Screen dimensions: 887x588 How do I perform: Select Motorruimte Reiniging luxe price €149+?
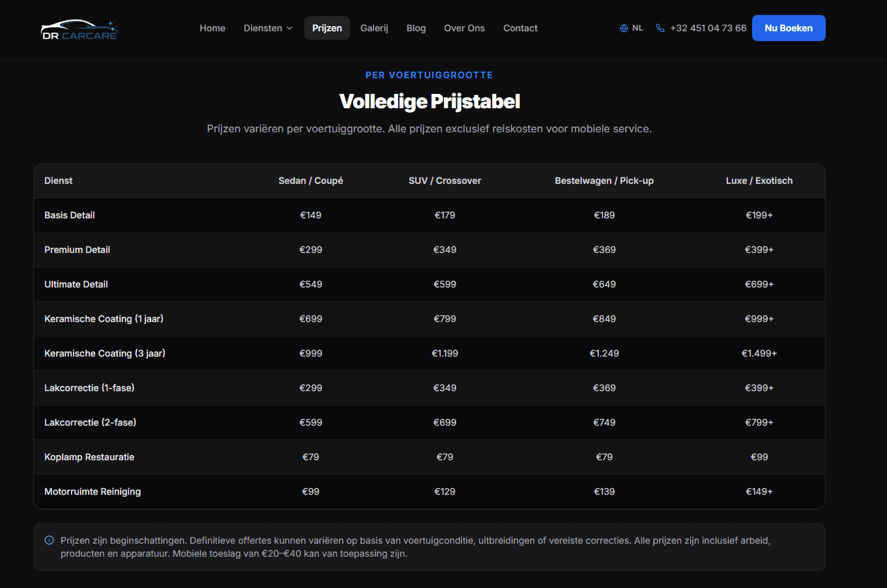(759, 492)
